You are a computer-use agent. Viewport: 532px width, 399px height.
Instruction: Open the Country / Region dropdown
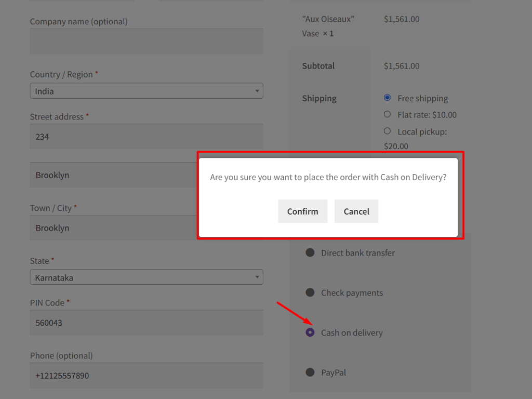(146, 90)
